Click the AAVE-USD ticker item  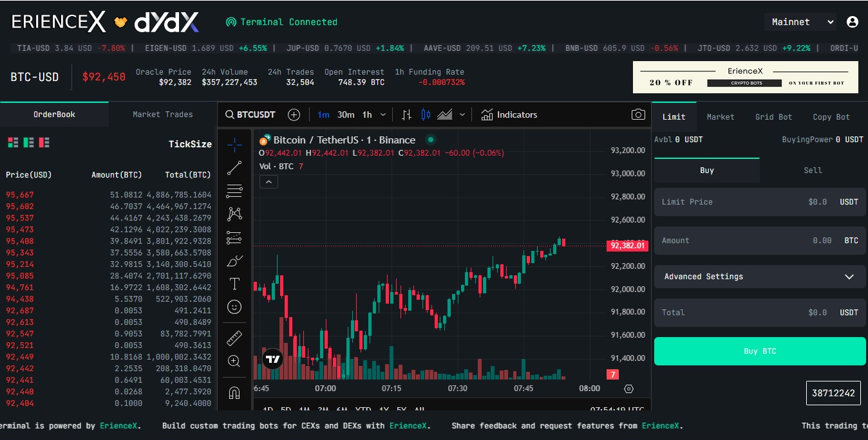point(485,48)
